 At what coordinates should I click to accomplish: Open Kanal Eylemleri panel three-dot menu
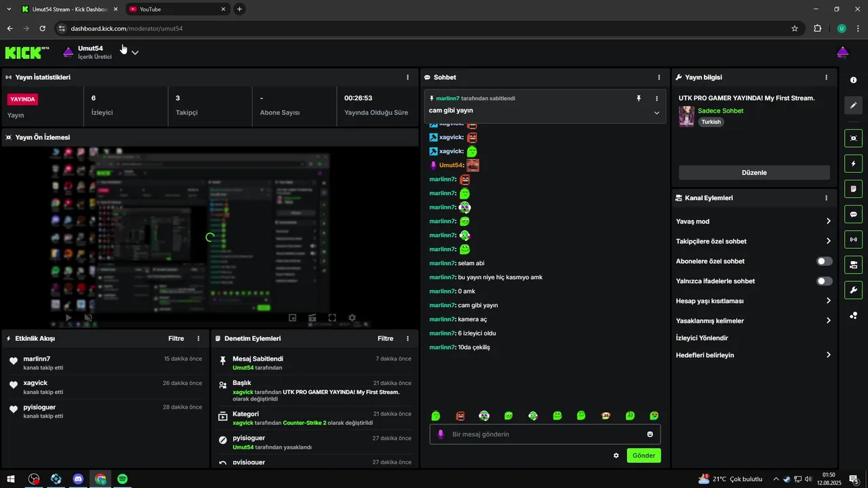tap(826, 198)
